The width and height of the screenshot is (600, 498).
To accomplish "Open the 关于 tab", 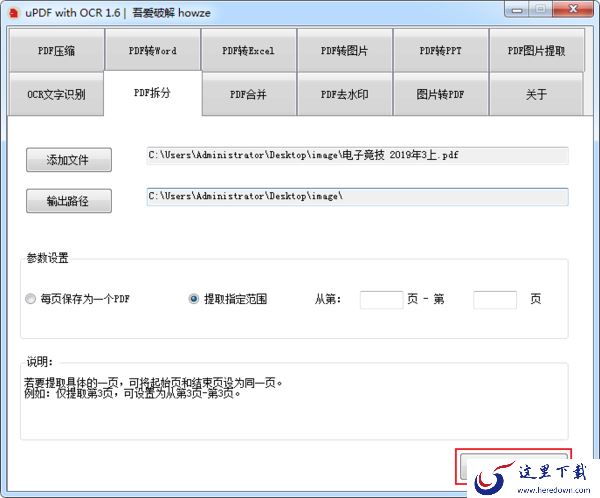I will click(x=536, y=94).
